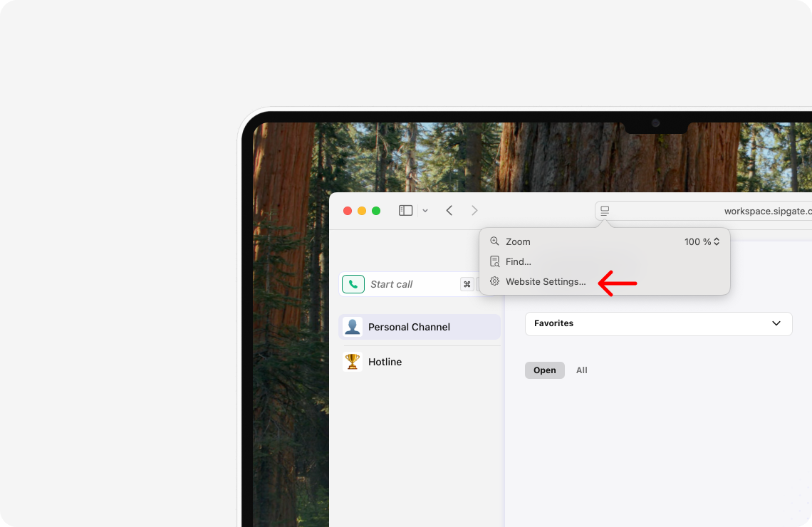The image size is (812, 527).
Task: Click the magnifier icon beside Zoom
Action: pyautogui.click(x=494, y=241)
